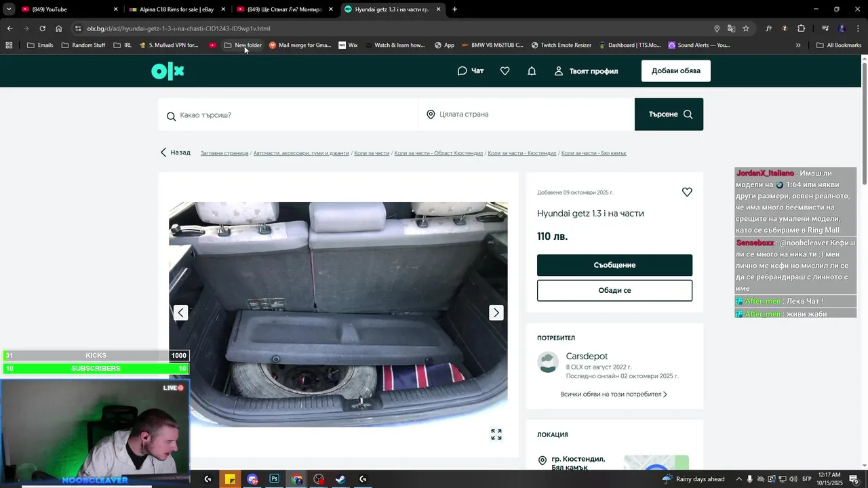
Task: Open Всички обяви на този потребител link
Action: click(x=614, y=394)
